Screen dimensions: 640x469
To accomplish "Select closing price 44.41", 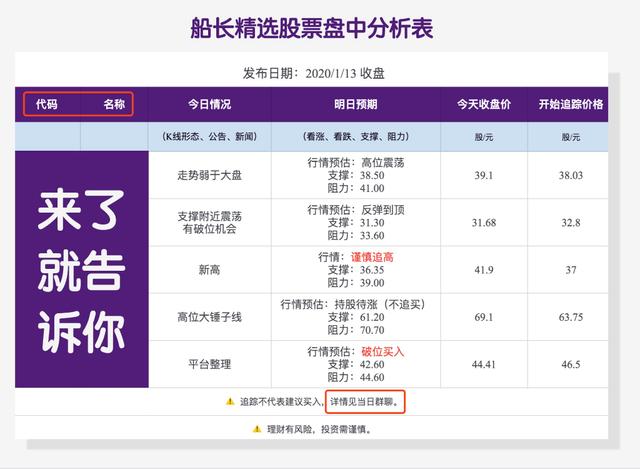I will tap(484, 365).
